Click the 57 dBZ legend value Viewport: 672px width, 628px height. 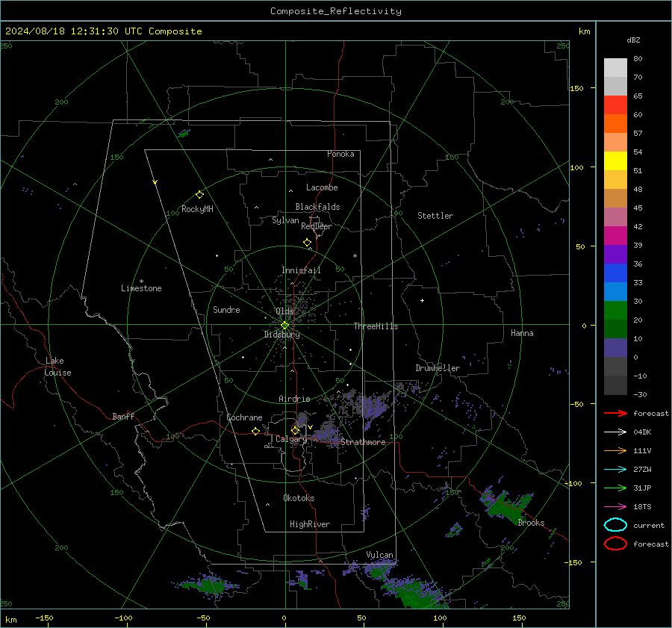[x=638, y=133]
